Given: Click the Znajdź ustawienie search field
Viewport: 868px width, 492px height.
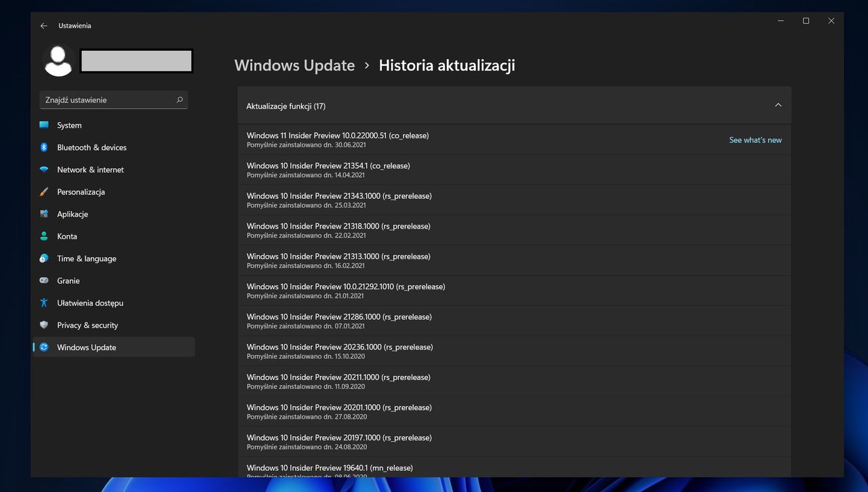Looking at the screenshot, I should point(102,100).
